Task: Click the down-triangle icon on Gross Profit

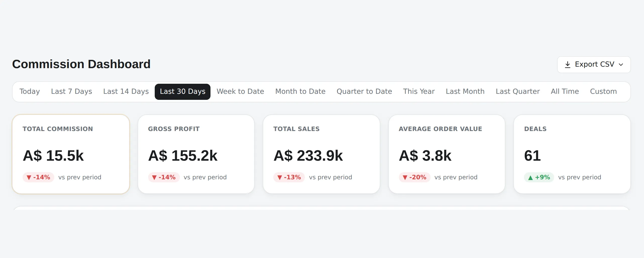Action: pos(154,178)
